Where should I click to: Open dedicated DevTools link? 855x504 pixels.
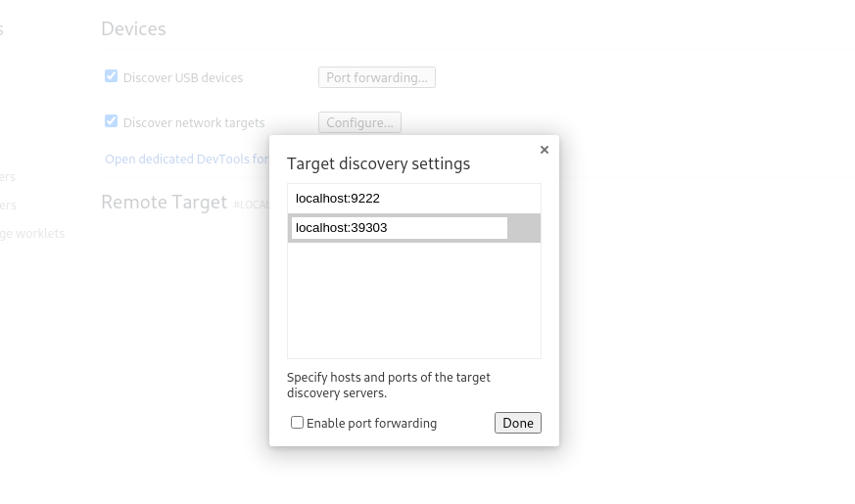pos(187,160)
